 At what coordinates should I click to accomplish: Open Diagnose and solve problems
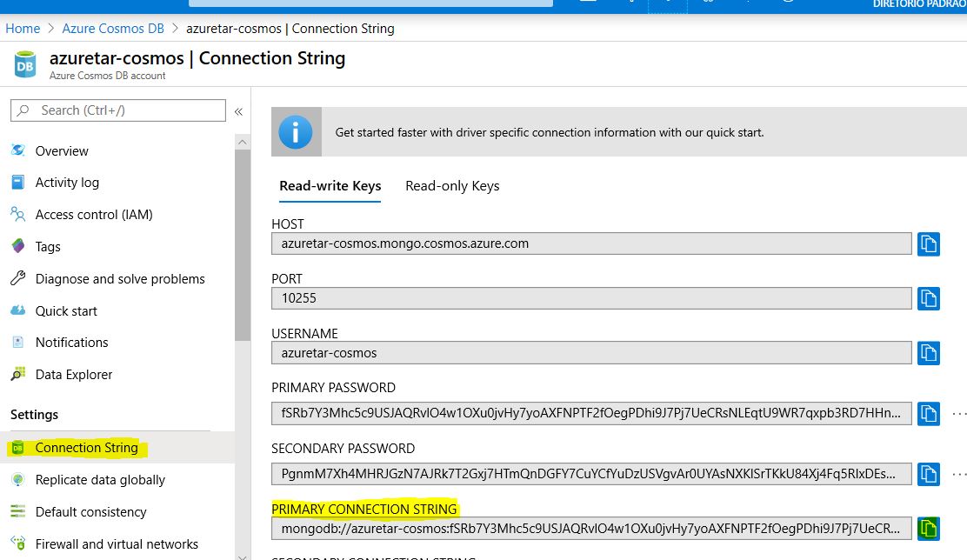pyautogui.click(x=120, y=279)
